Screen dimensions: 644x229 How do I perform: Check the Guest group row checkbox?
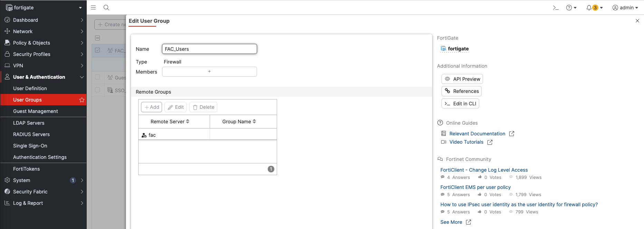(97, 77)
